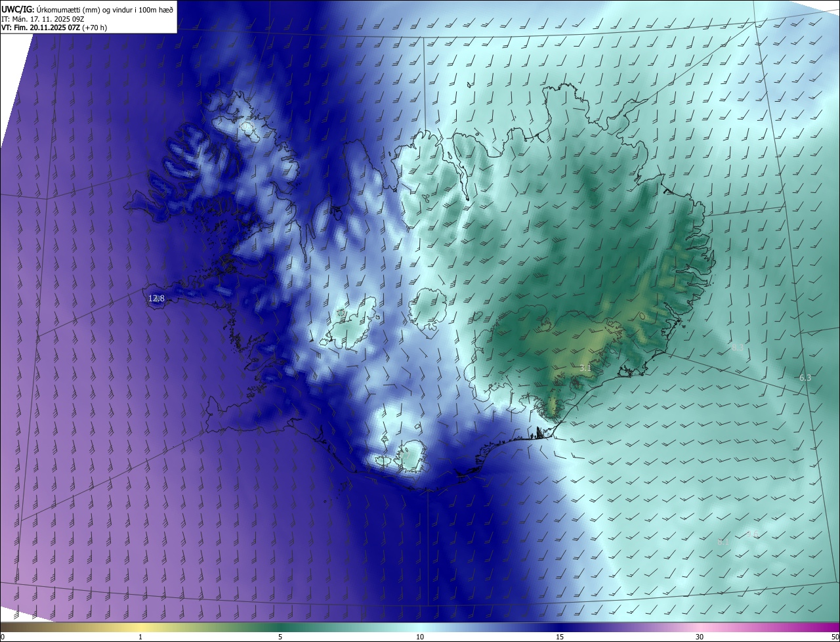Click the 6.3 value label on the map
The height and width of the screenshot is (642, 840).
pos(805,377)
